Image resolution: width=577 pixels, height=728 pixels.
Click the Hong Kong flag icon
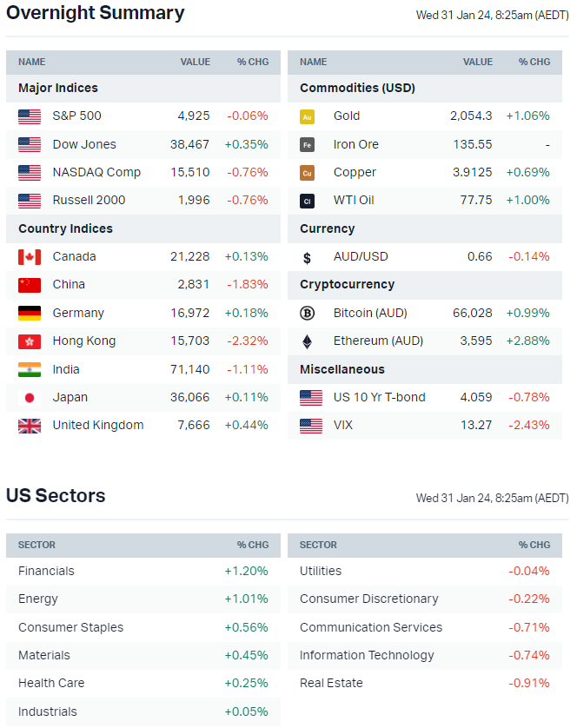pos(30,341)
